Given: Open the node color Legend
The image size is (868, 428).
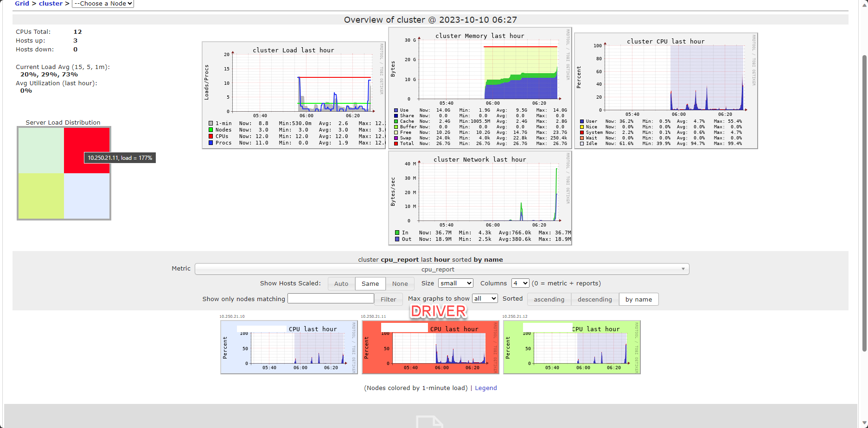Looking at the screenshot, I should [x=485, y=388].
